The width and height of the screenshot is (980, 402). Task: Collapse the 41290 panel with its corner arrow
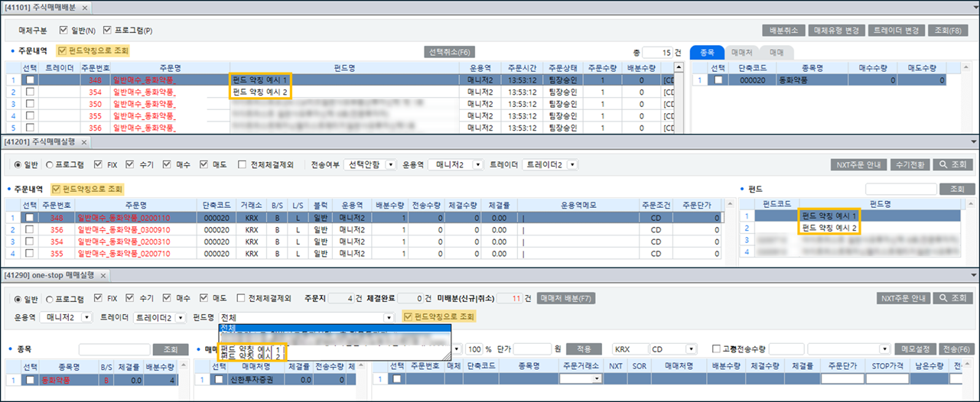(x=974, y=275)
